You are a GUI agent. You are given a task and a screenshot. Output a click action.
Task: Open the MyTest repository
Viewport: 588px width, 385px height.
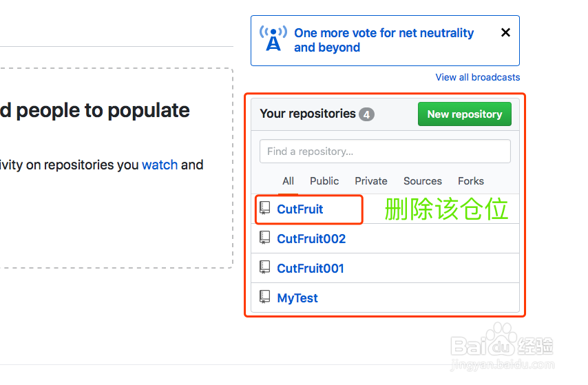[x=297, y=298]
